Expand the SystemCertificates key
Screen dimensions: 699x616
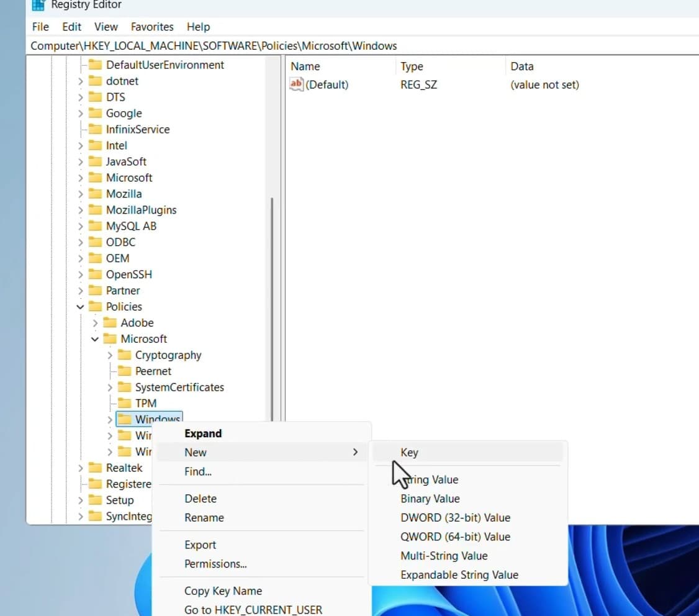[x=110, y=387]
